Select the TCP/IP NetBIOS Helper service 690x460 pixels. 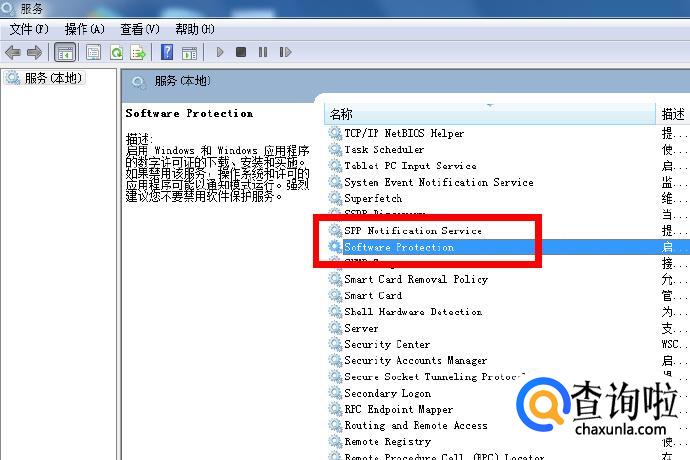tap(404, 133)
